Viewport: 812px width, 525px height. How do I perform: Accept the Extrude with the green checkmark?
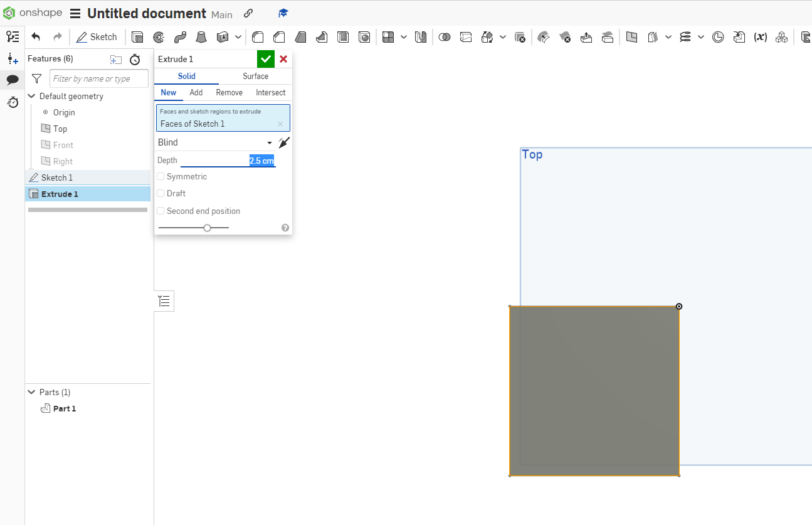click(x=265, y=58)
